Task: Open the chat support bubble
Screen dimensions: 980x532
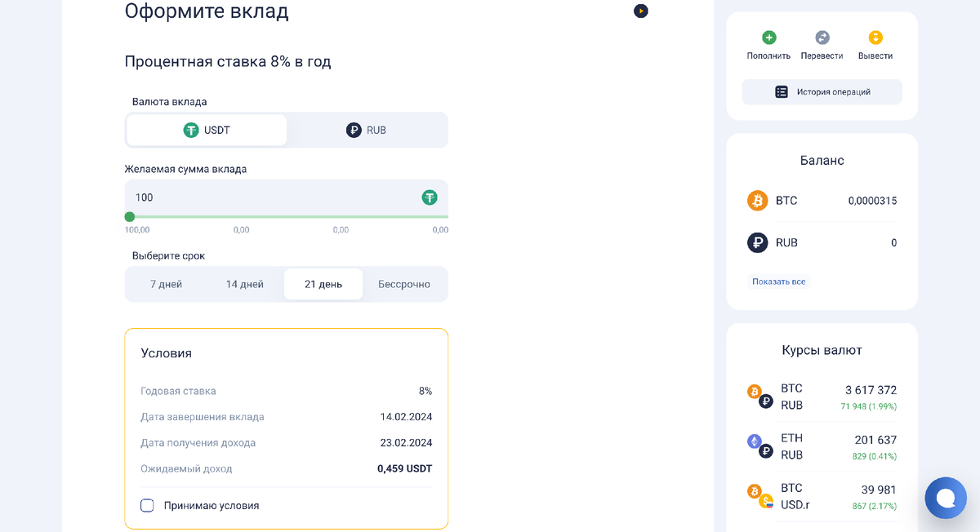Action: [946, 498]
